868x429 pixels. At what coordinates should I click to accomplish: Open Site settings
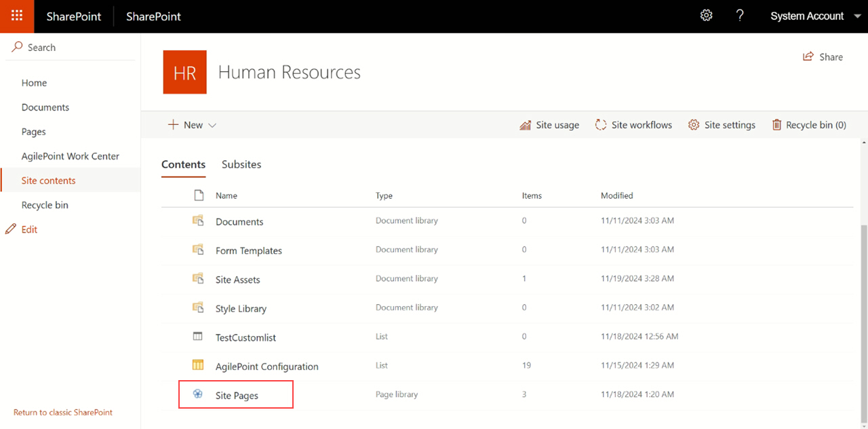point(722,125)
